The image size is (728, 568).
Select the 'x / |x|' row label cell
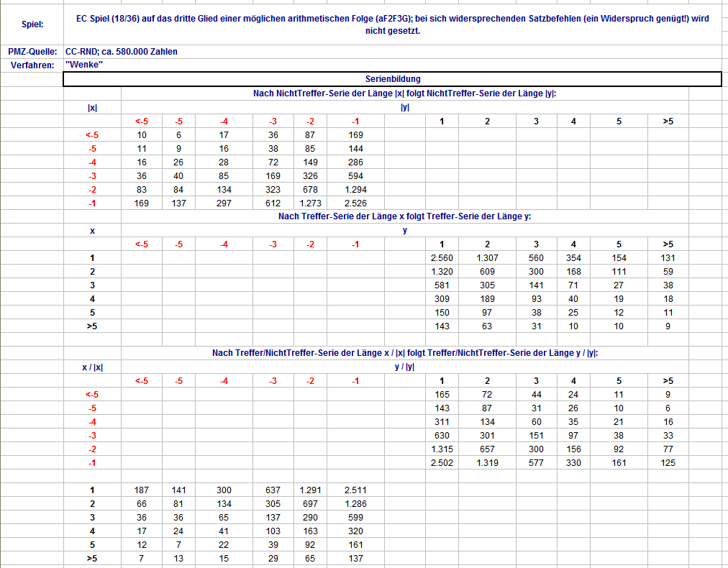pos(92,367)
